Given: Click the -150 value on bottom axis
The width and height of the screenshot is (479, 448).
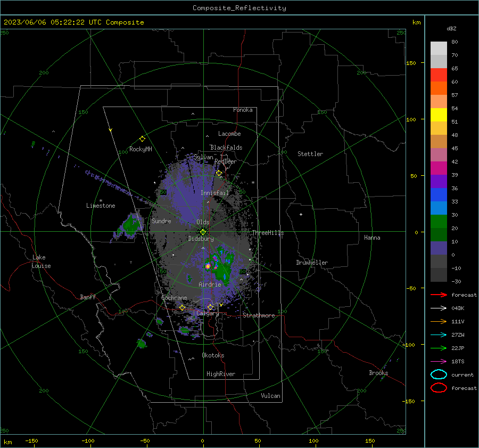Looking at the screenshot, I should point(31,441).
